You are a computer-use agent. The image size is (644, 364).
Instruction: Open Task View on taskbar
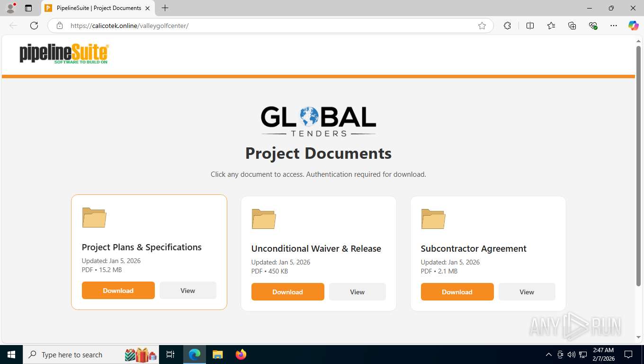pyautogui.click(x=171, y=355)
